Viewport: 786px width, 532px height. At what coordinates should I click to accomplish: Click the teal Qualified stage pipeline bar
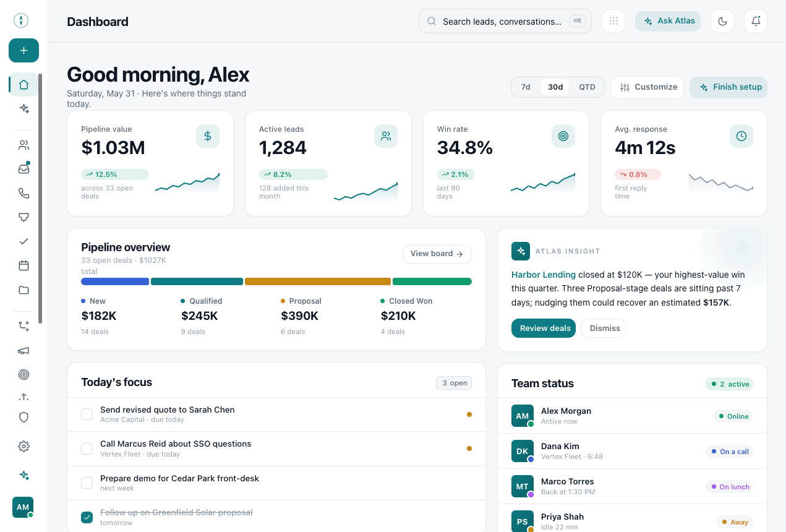click(x=197, y=281)
